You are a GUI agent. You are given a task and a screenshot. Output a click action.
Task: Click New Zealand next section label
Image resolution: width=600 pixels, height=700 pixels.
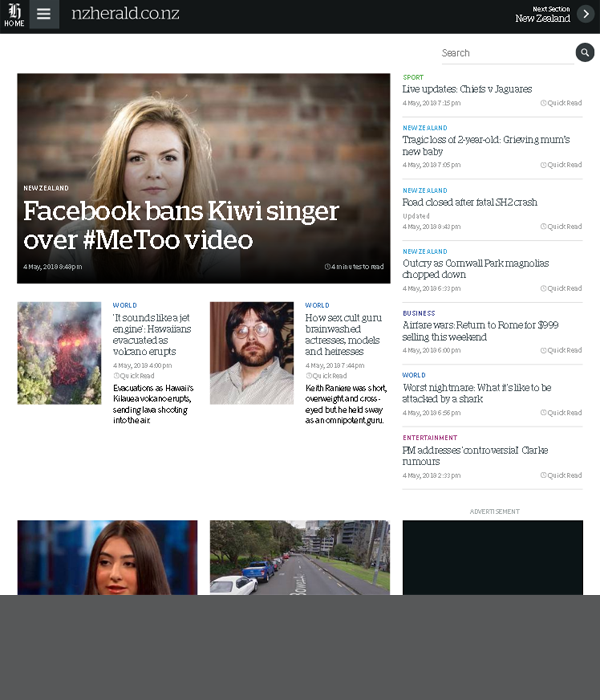pyautogui.click(x=542, y=19)
